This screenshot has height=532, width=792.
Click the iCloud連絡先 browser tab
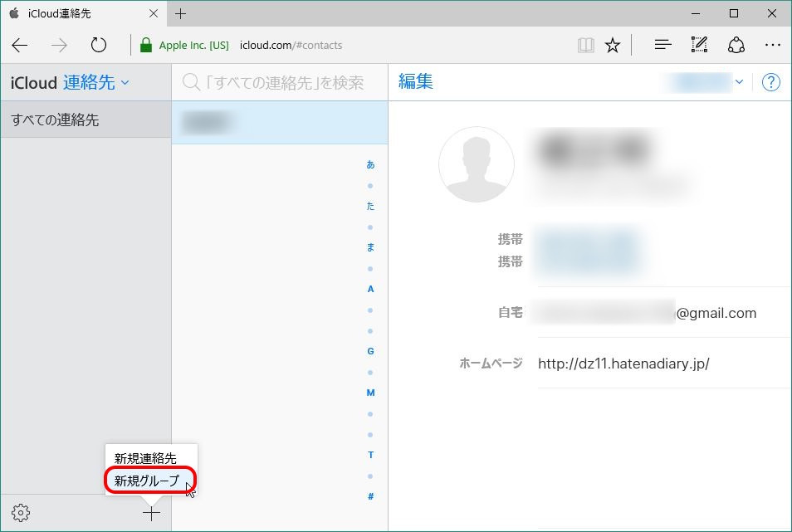83,13
